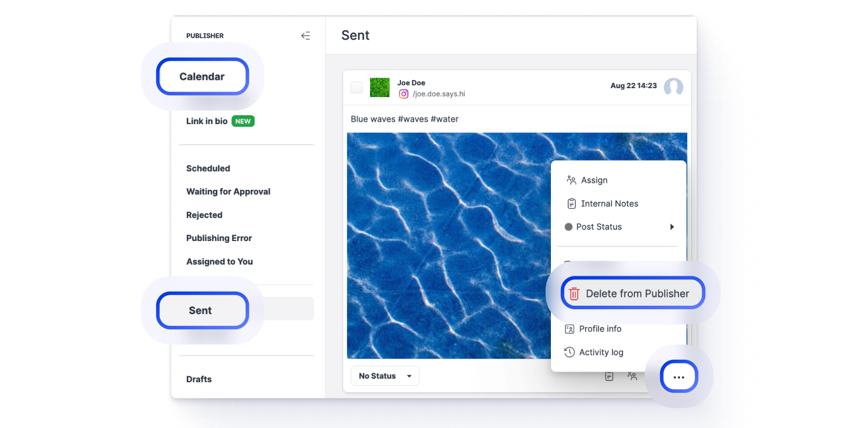
Task: Go to Link in bio page
Action: click(x=207, y=121)
